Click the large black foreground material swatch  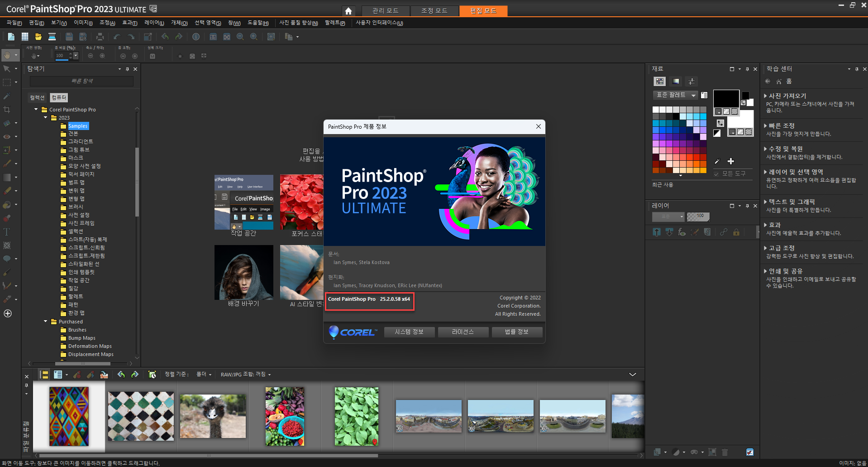(726, 98)
